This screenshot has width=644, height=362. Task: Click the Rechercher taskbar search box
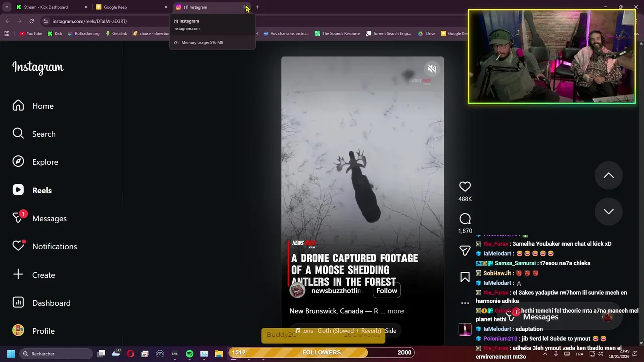[56, 354]
